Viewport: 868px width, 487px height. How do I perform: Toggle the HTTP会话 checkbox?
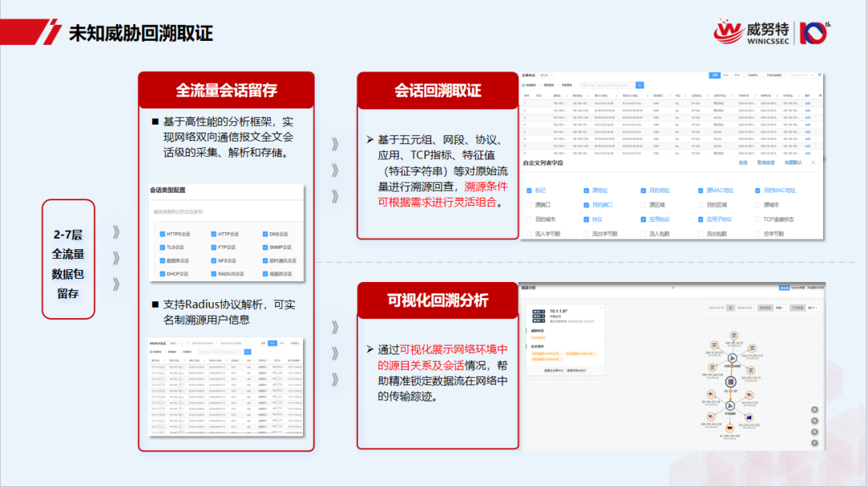(x=214, y=234)
